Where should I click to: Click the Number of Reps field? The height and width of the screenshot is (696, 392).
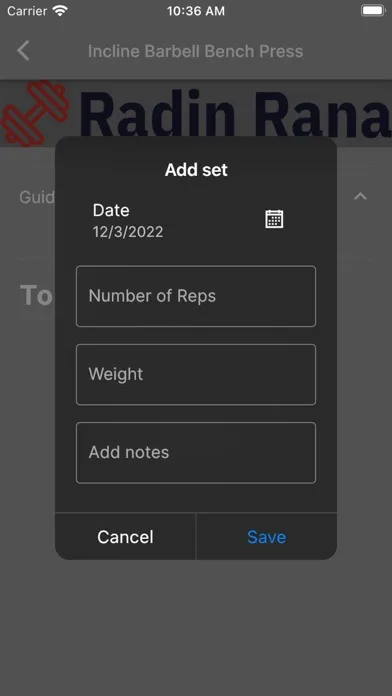(x=196, y=296)
